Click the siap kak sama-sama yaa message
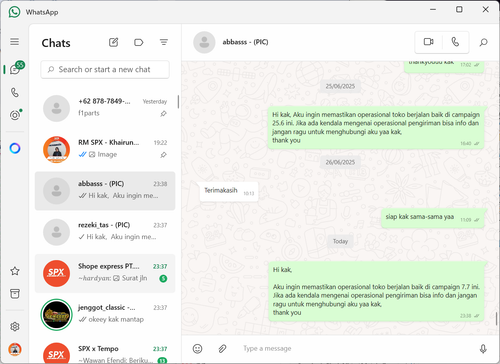This screenshot has width=500, height=364. coord(432,218)
